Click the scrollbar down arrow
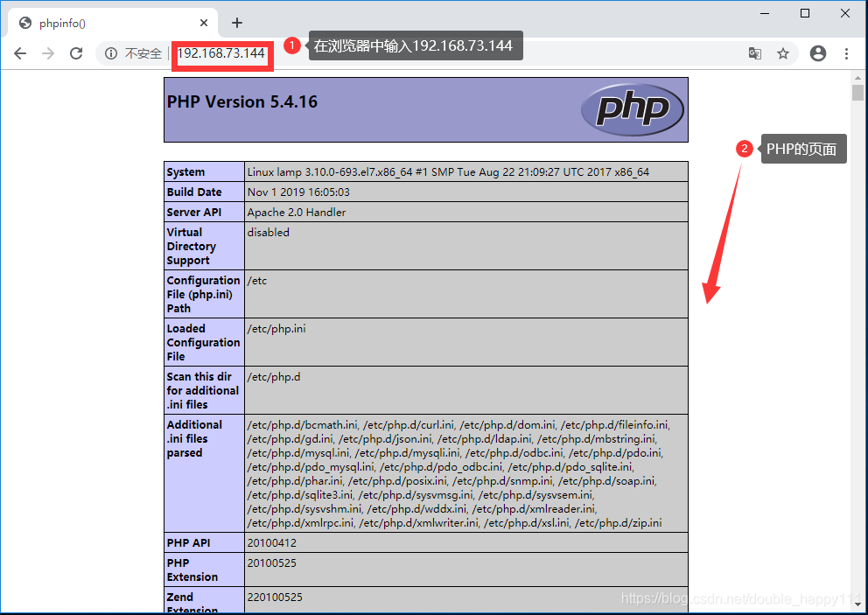Viewport: 868px width, 615px height. coord(857,604)
